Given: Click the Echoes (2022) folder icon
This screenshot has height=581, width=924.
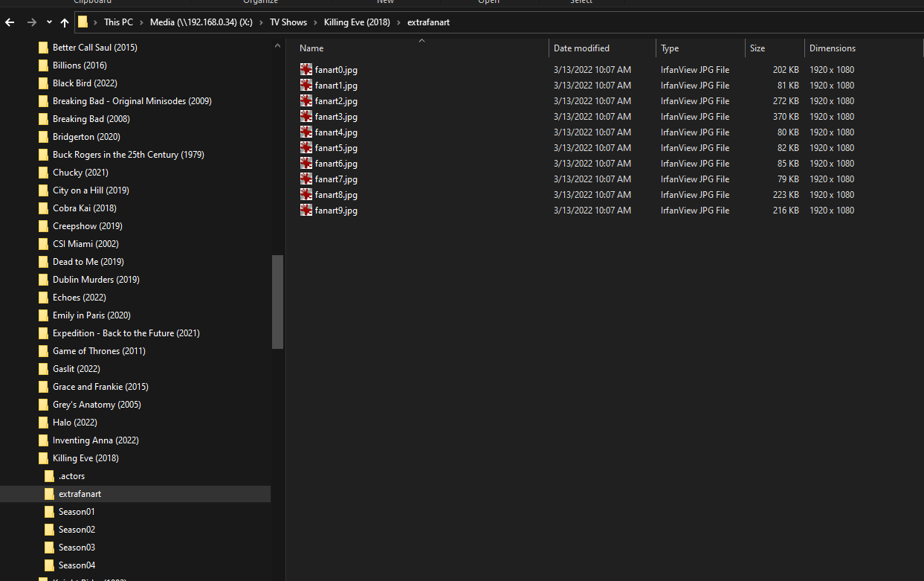Looking at the screenshot, I should (x=43, y=298).
